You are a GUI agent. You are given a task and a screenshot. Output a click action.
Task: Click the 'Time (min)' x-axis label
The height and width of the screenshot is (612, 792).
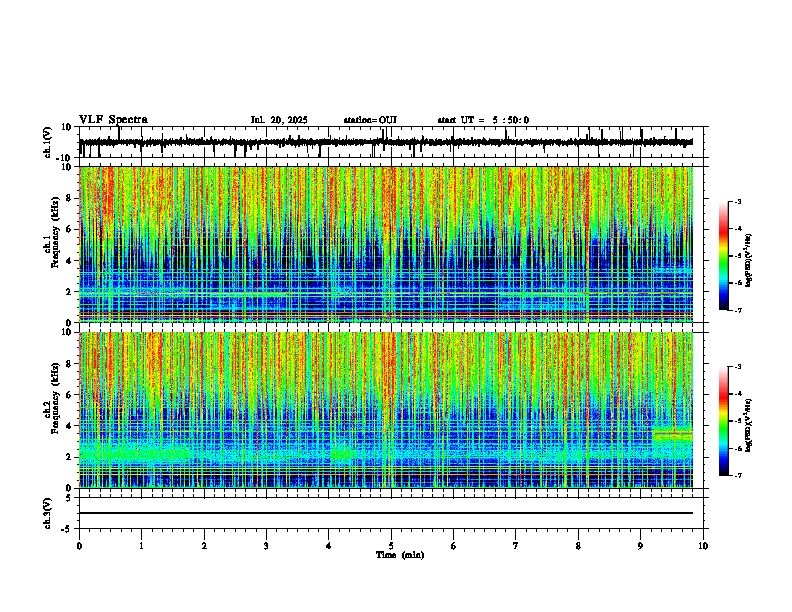click(400, 555)
